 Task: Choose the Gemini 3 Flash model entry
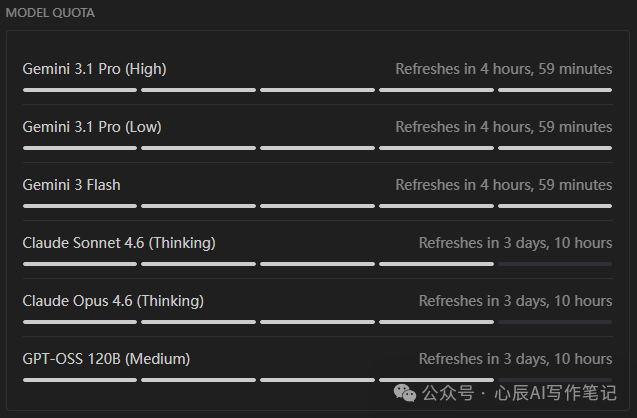tap(71, 185)
